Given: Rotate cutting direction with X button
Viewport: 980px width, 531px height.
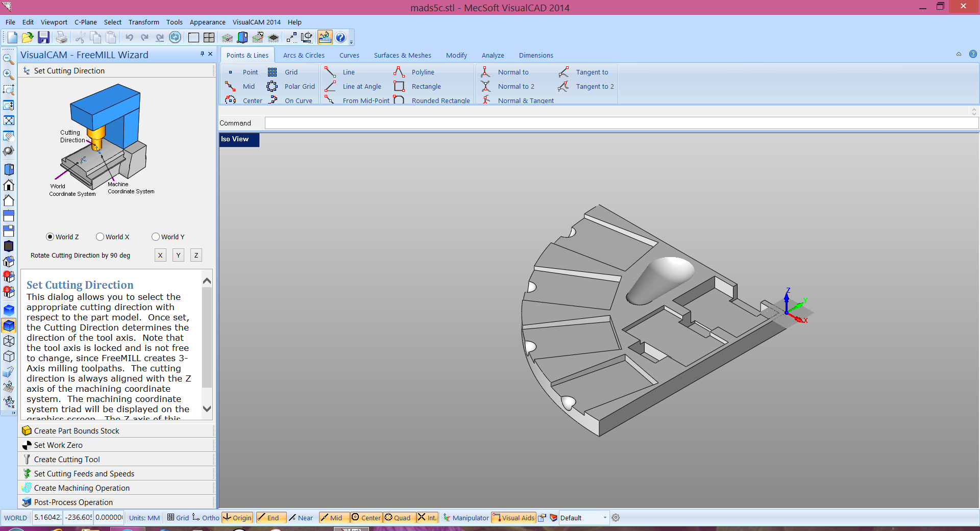Looking at the screenshot, I should point(160,255).
